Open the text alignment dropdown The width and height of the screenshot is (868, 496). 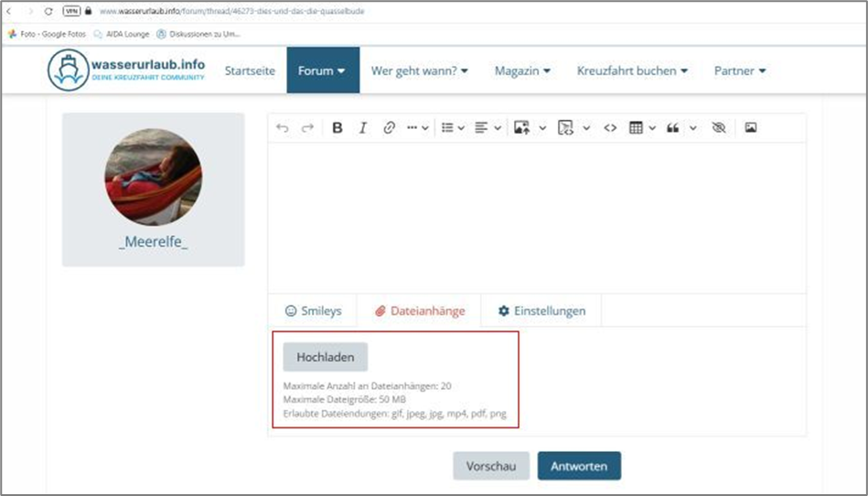pyautogui.click(x=488, y=128)
